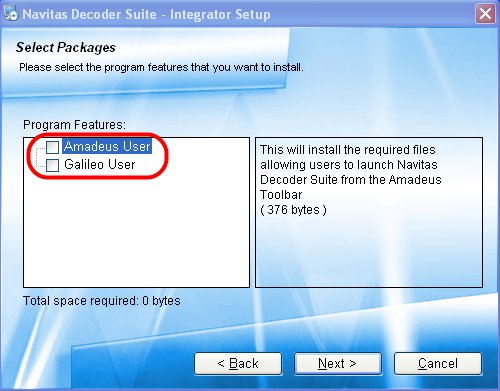Continue setup with the Next button
Viewport: 500px width, 391px height.
coord(338,363)
